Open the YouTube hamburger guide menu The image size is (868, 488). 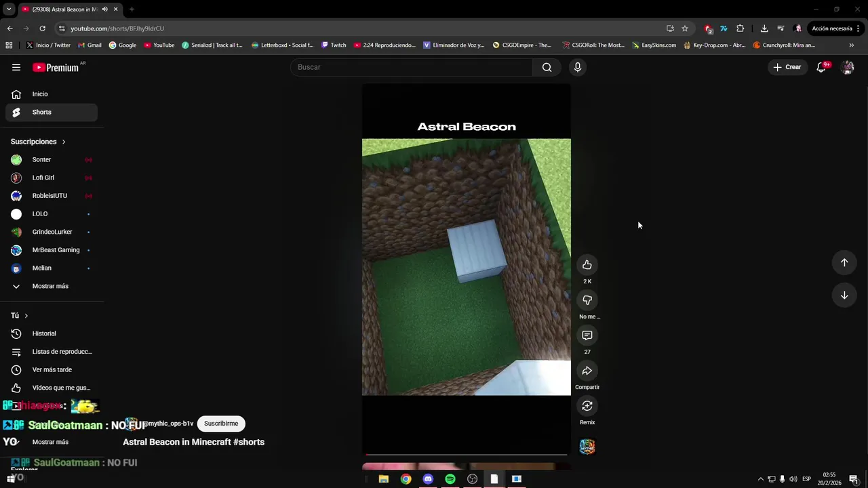pyautogui.click(x=16, y=67)
